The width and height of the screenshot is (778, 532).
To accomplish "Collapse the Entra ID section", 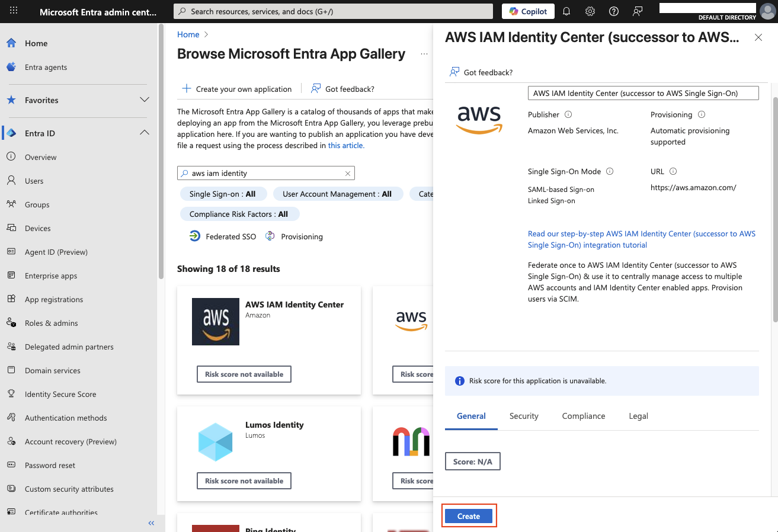I will tap(145, 133).
